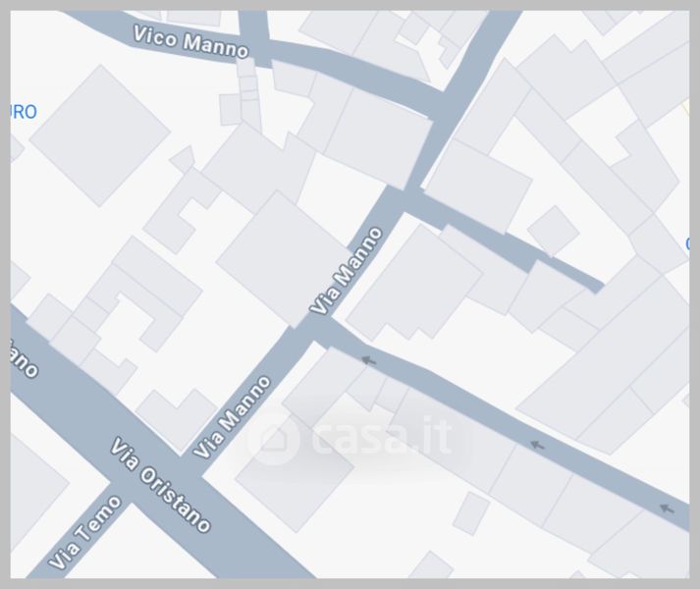The height and width of the screenshot is (589, 700).
Task: Click the middle one-way arrow on the side street
Action: point(537,445)
